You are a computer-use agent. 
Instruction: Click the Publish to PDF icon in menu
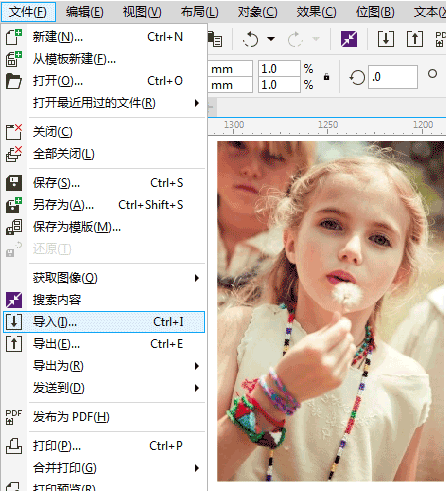click(14, 417)
